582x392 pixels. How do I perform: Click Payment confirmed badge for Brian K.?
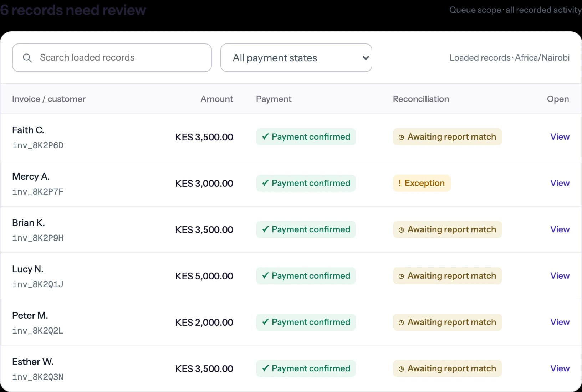pos(306,229)
